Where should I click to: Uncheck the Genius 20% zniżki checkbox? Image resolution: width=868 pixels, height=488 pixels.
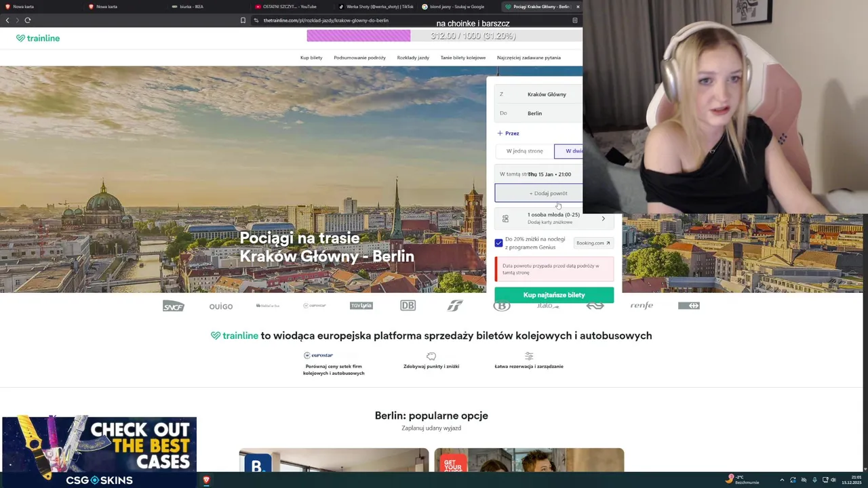(498, 243)
